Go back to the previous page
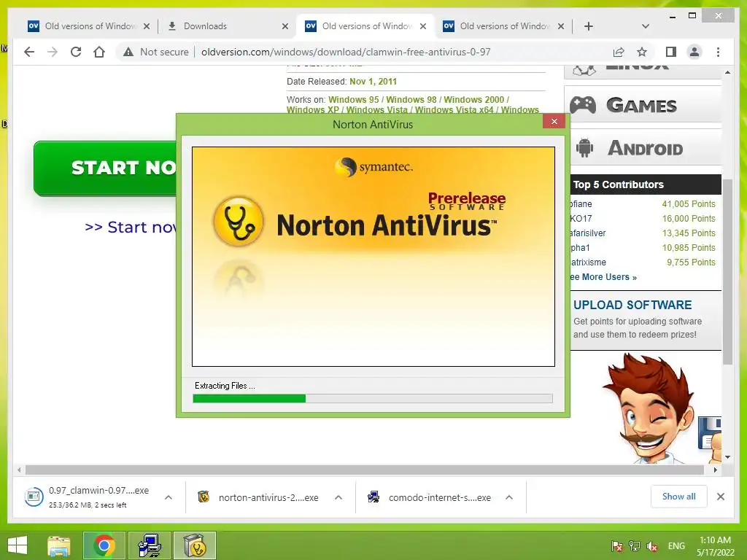Viewport: 747px width, 560px height. 29,52
